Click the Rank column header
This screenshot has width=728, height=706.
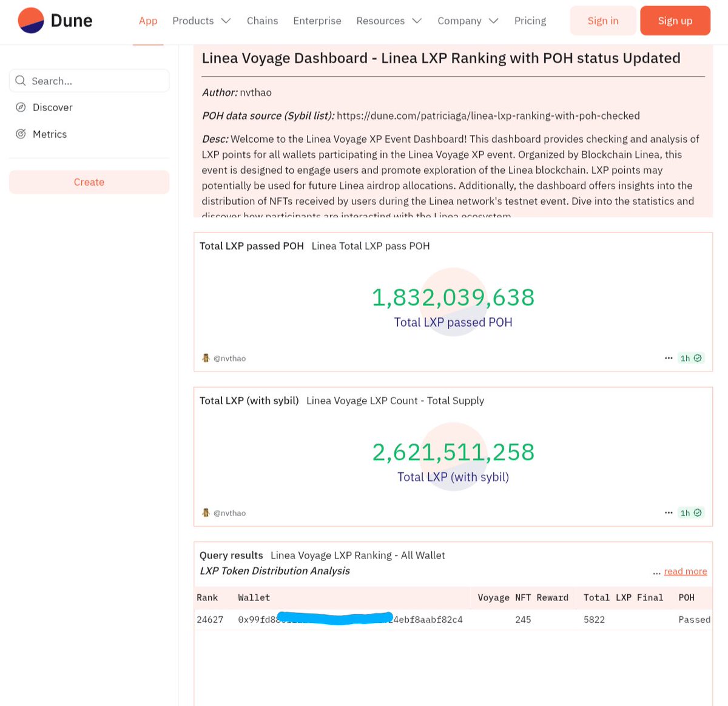coord(207,598)
